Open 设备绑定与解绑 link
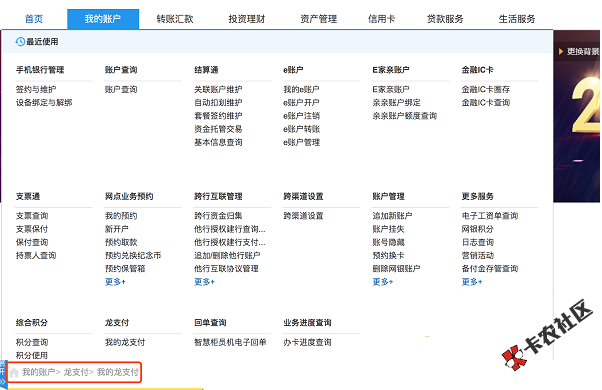 [44, 102]
